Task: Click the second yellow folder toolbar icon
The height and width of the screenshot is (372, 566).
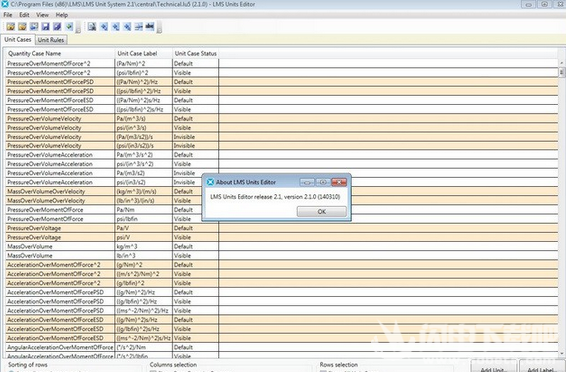Action: point(22,26)
